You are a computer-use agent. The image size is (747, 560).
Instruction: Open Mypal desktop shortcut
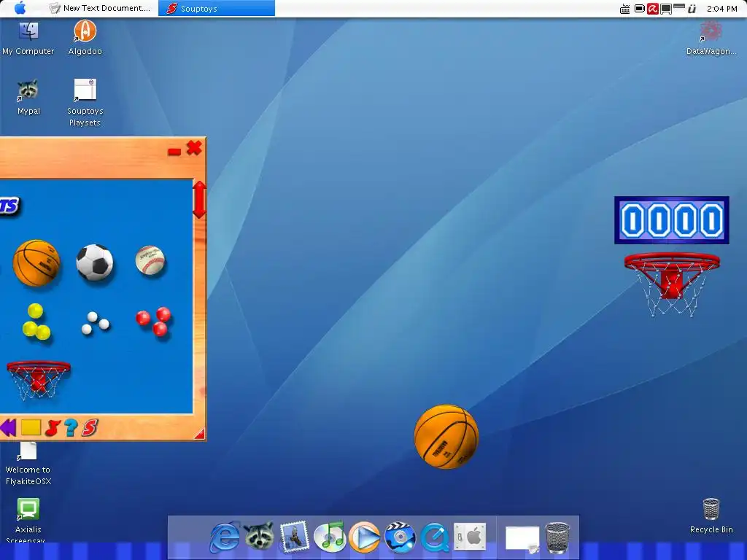(x=28, y=98)
